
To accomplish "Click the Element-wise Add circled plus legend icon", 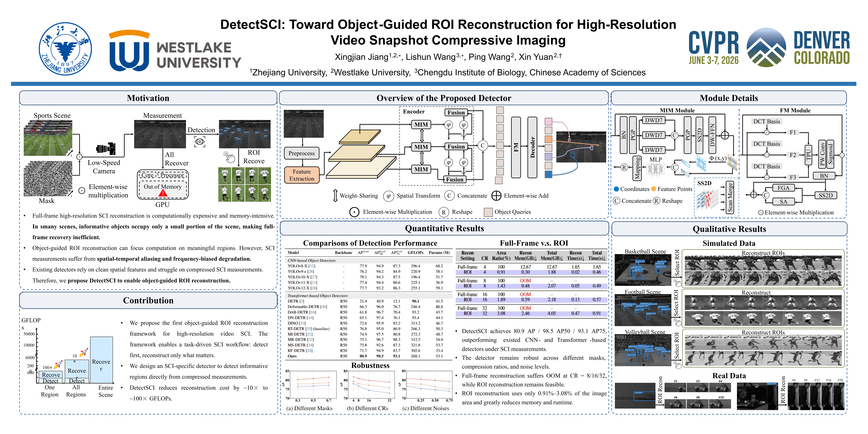I will click(496, 196).
